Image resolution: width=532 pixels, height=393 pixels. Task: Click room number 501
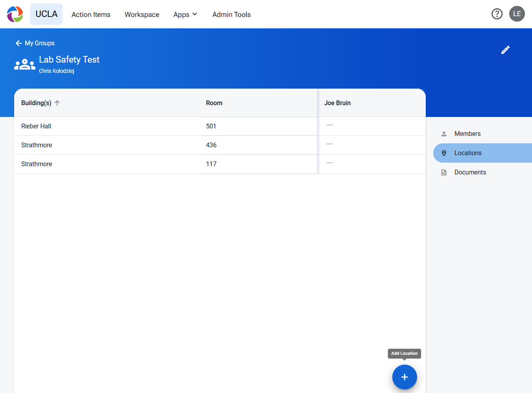pyautogui.click(x=211, y=126)
